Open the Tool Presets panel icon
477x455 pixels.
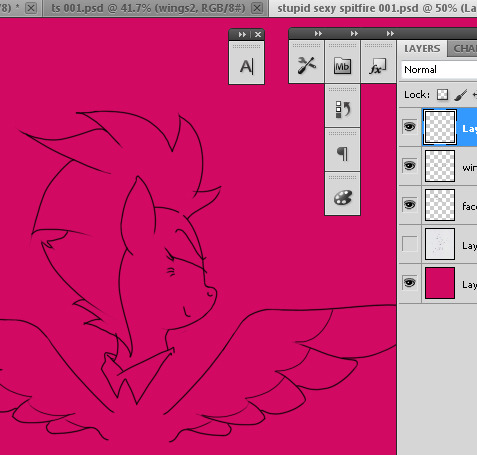pyautogui.click(x=306, y=65)
